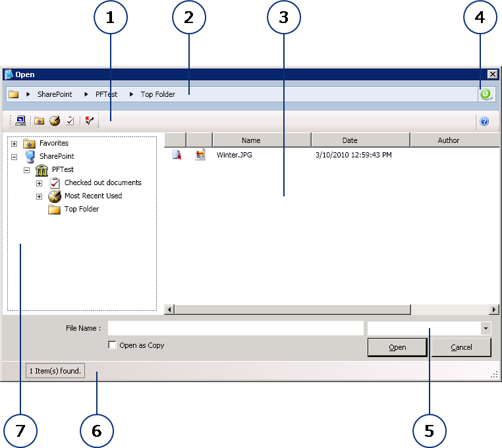Sort by the Author column header
502x448 pixels.
tap(455, 140)
